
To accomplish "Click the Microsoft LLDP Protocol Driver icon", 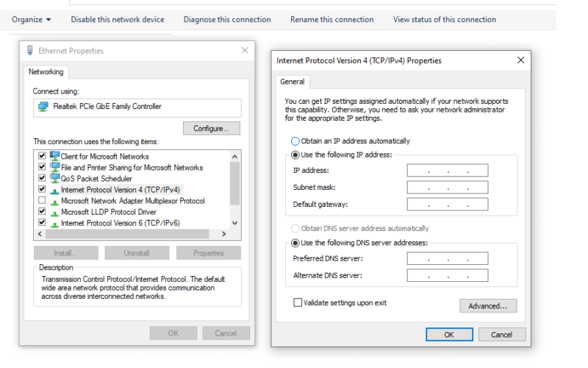I will [x=54, y=213].
